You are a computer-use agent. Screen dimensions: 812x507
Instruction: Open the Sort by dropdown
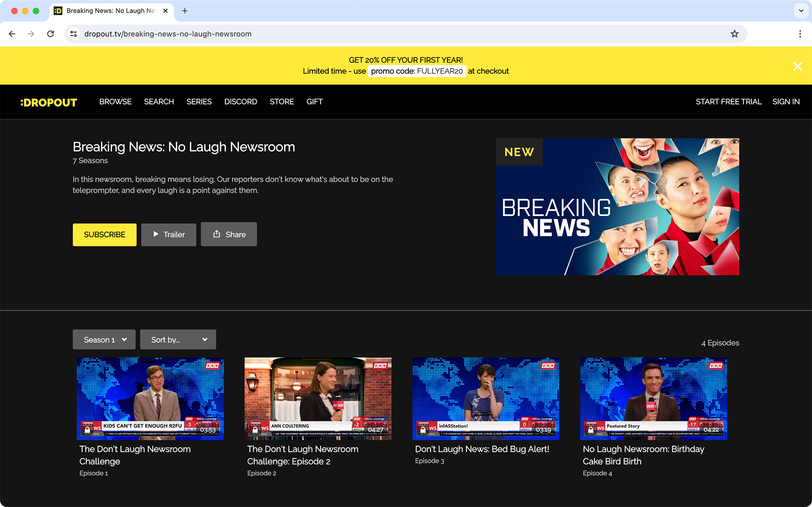[178, 340]
